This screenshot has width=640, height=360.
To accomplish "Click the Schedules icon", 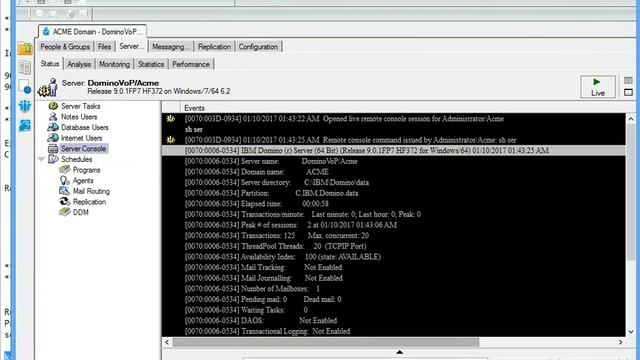I will pyautogui.click(x=53, y=159).
